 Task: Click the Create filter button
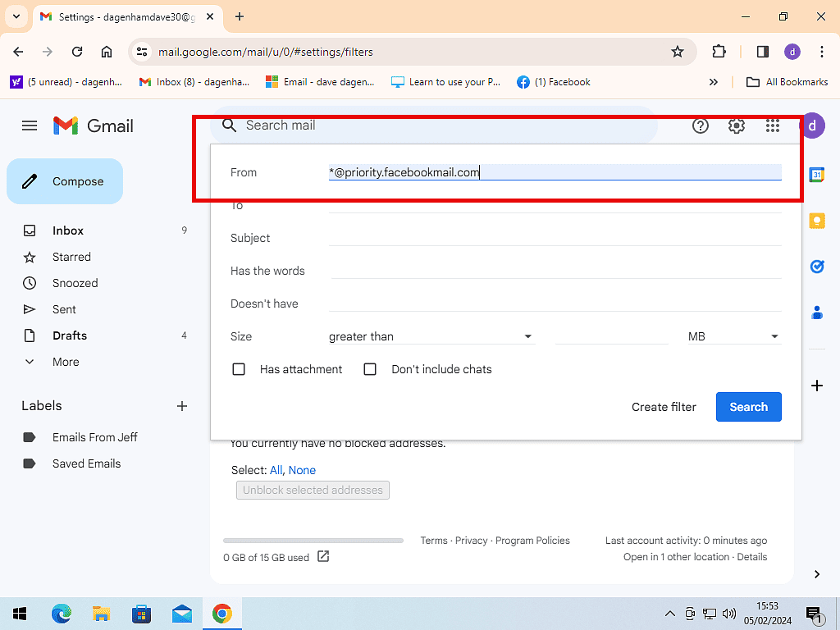[664, 407]
